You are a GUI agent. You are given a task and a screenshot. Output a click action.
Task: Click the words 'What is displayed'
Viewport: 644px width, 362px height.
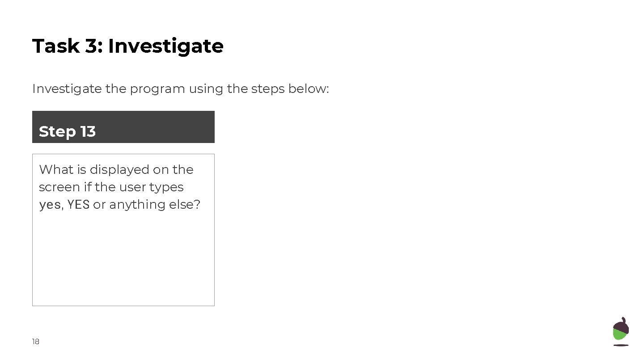click(94, 170)
